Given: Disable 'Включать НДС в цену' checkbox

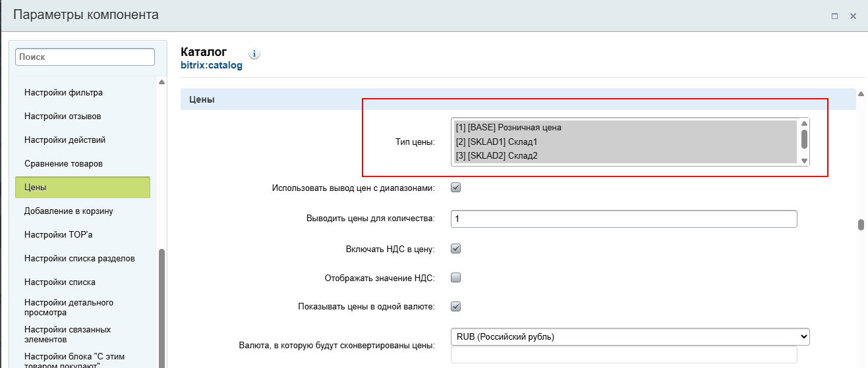Looking at the screenshot, I should click(x=455, y=249).
